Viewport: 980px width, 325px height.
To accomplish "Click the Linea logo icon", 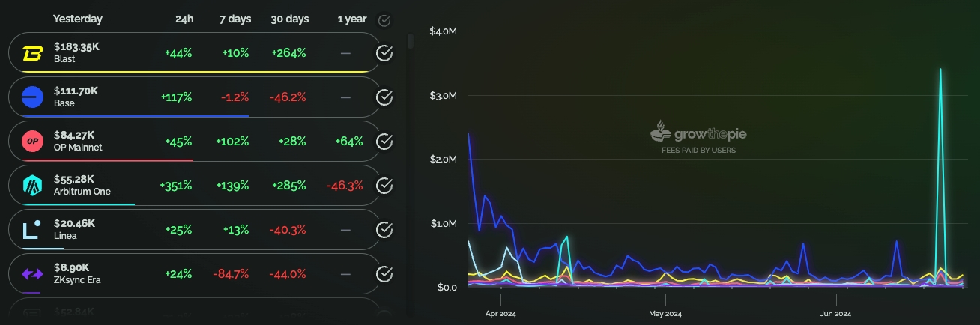I will [x=31, y=230].
